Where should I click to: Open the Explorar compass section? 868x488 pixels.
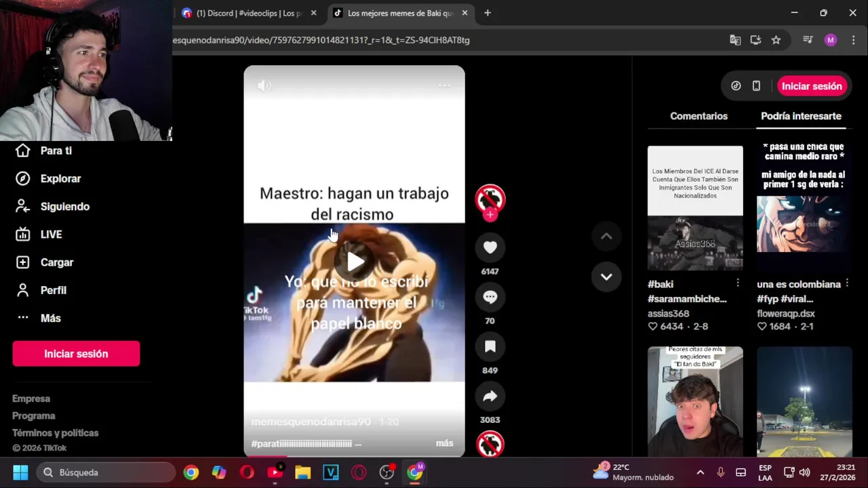coord(47,178)
